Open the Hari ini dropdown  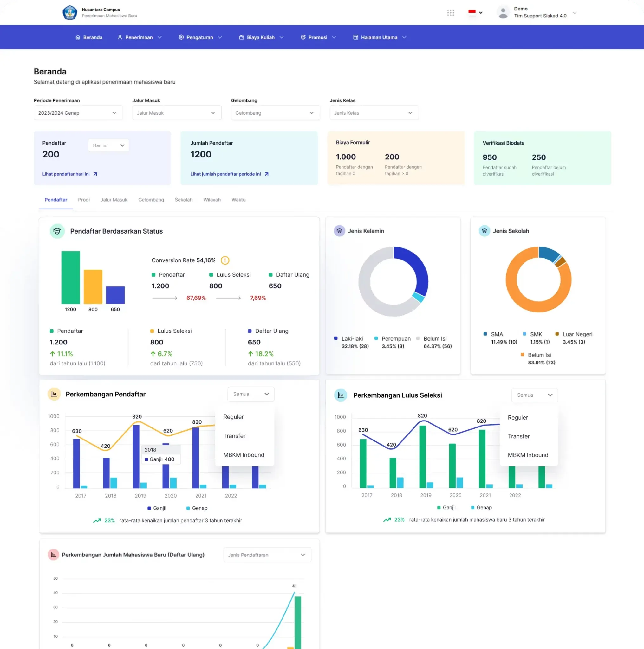(108, 145)
